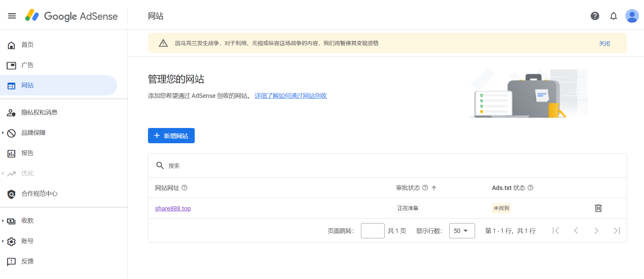Expand the 品牌保障 submenu arrow

click(x=3, y=133)
